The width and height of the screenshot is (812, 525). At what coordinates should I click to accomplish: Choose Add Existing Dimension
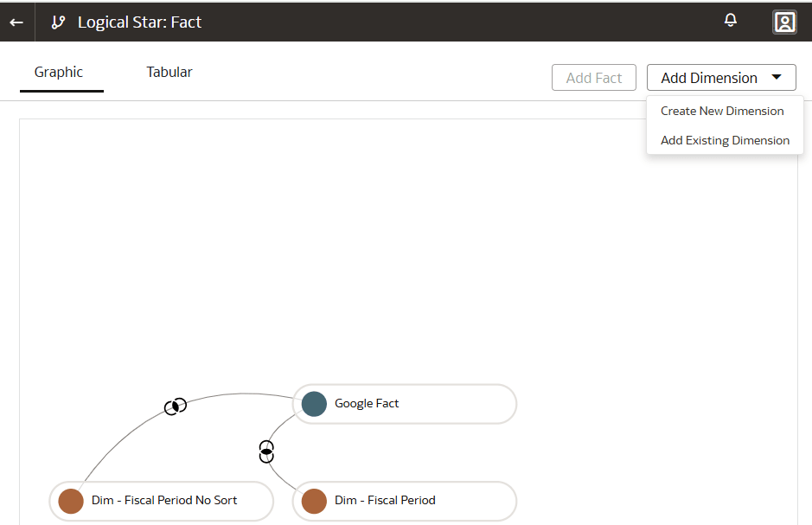pyautogui.click(x=725, y=140)
